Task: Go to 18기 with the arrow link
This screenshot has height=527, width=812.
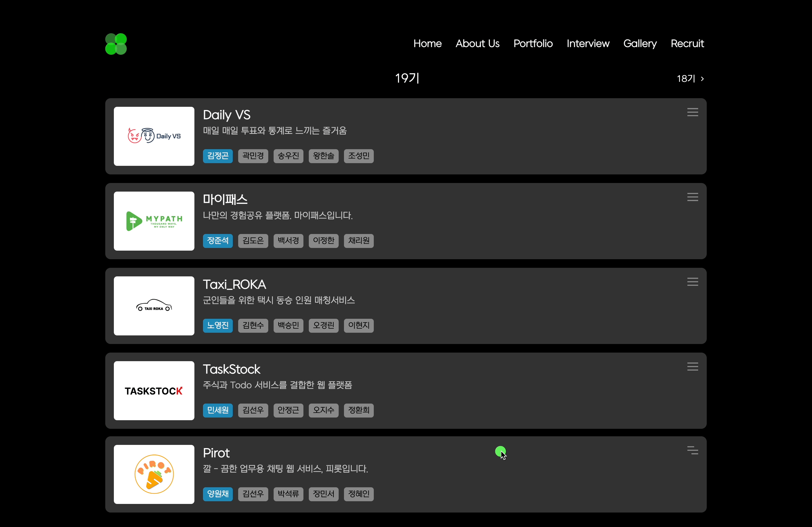Action: pyautogui.click(x=691, y=79)
